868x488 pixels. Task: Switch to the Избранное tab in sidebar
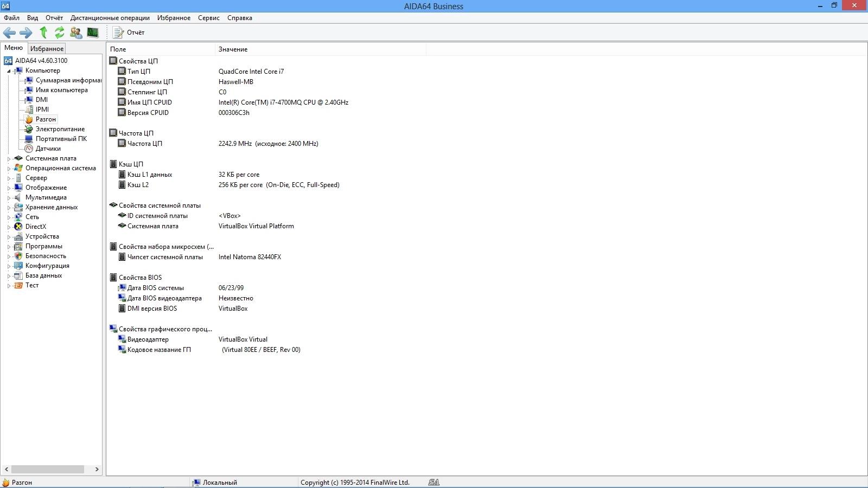47,48
